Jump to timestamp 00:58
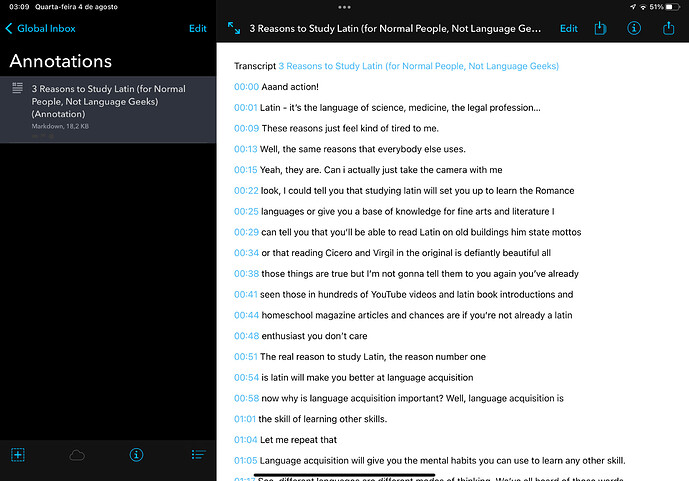The height and width of the screenshot is (481, 689). pos(247,398)
